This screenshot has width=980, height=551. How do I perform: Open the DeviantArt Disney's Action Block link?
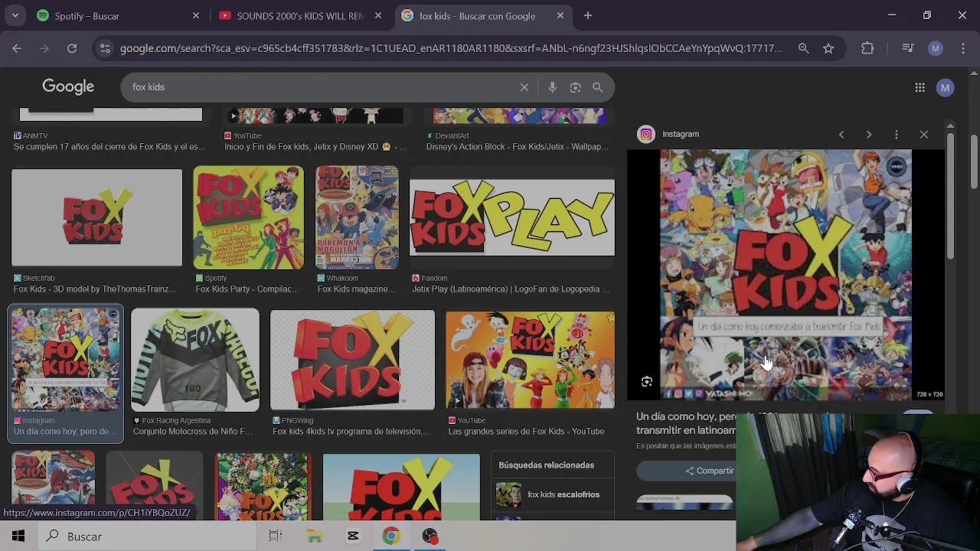(518, 146)
